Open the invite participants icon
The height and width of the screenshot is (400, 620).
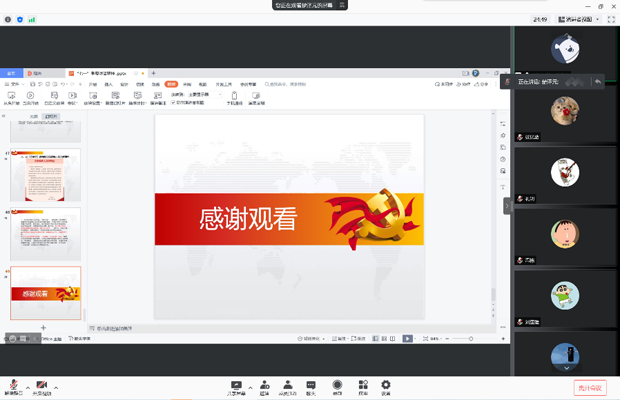click(x=264, y=386)
